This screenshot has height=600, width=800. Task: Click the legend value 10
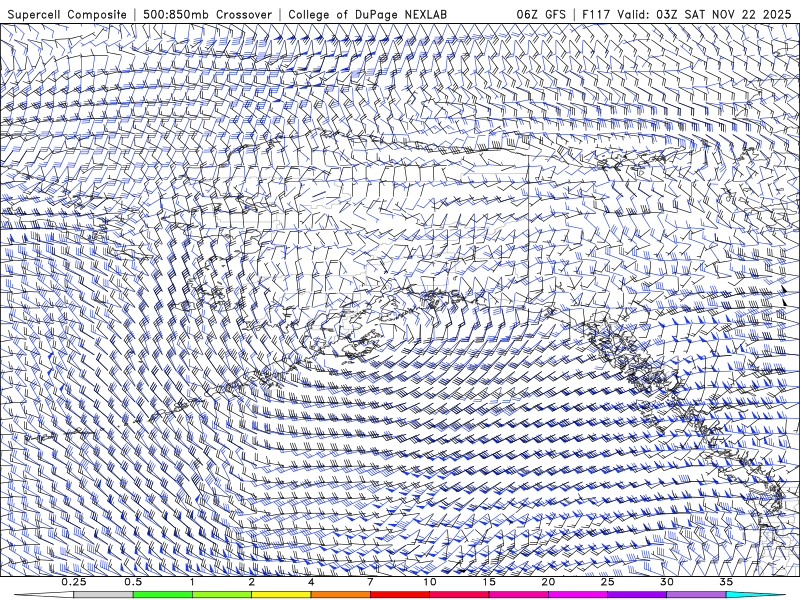(430, 582)
